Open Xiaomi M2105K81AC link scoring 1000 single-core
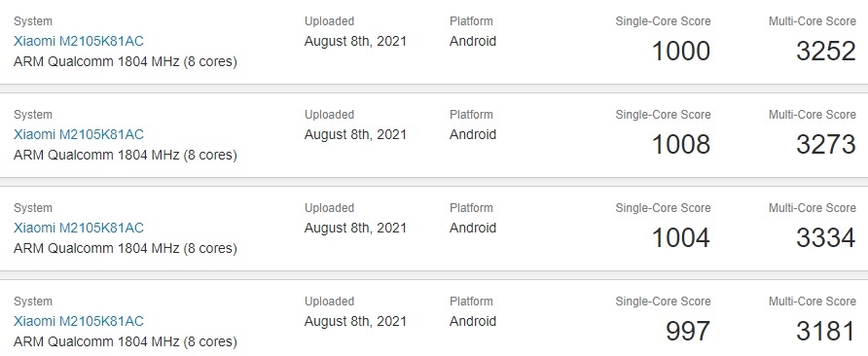Viewport: 868px width, 356px height. [x=79, y=41]
